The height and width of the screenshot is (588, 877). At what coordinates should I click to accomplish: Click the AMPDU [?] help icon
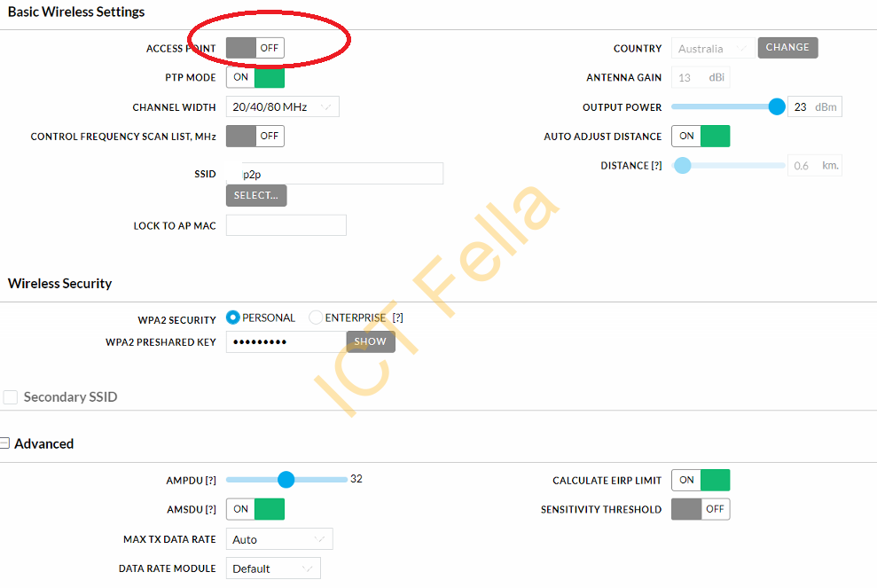210,481
